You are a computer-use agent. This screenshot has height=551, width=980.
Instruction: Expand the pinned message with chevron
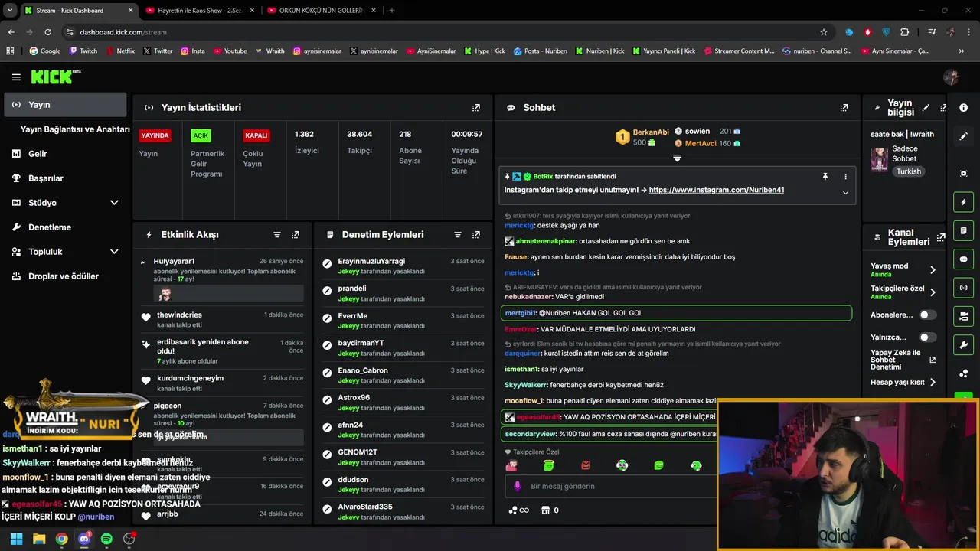(845, 193)
